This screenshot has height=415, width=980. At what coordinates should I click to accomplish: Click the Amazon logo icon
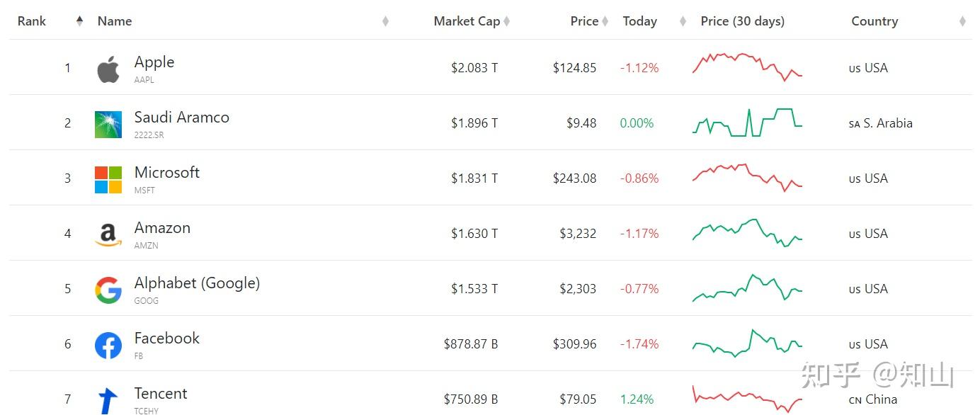coord(108,234)
